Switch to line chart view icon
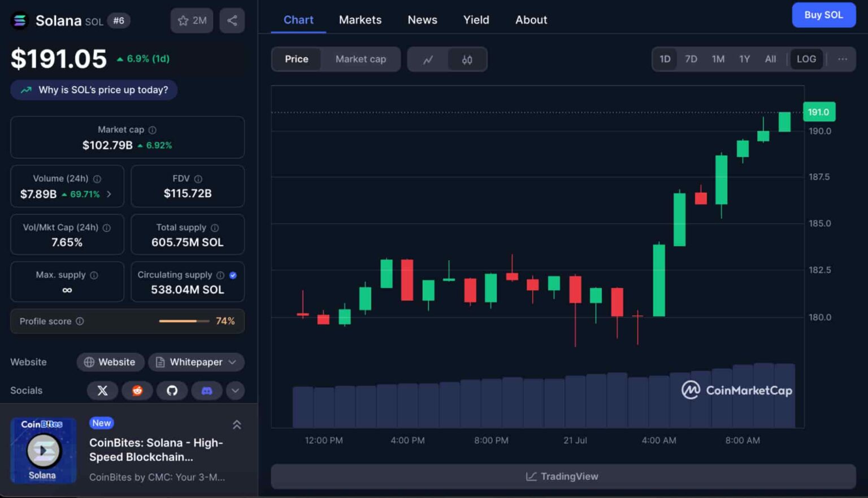The image size is (868, 498). click(428, 59)
